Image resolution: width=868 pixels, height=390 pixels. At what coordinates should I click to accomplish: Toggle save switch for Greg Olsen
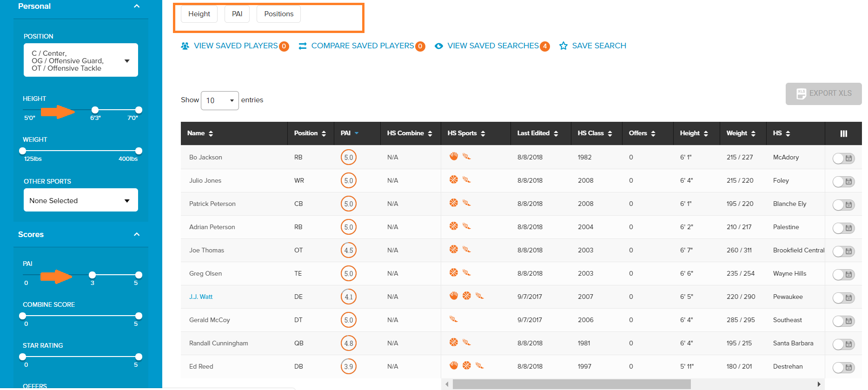(843, 275)
